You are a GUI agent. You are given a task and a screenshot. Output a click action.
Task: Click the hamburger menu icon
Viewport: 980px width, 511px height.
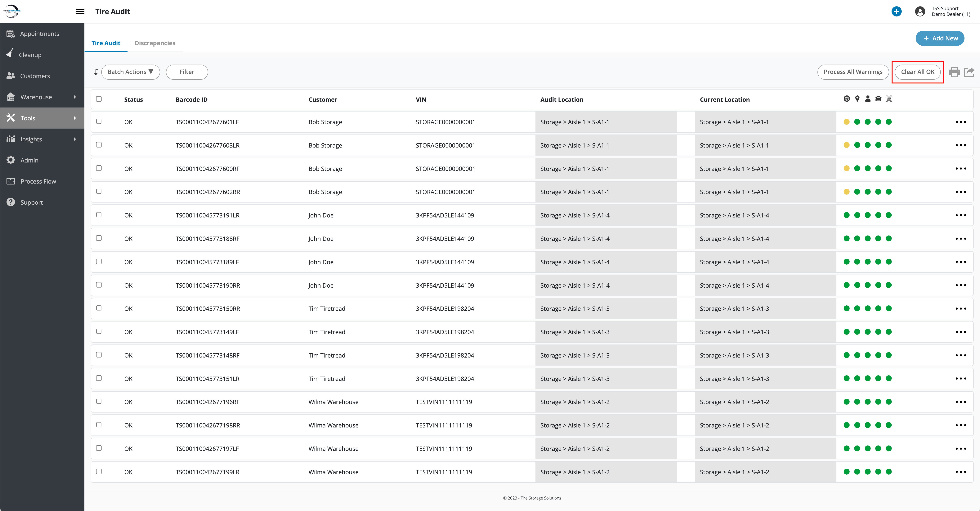(80, 11)
